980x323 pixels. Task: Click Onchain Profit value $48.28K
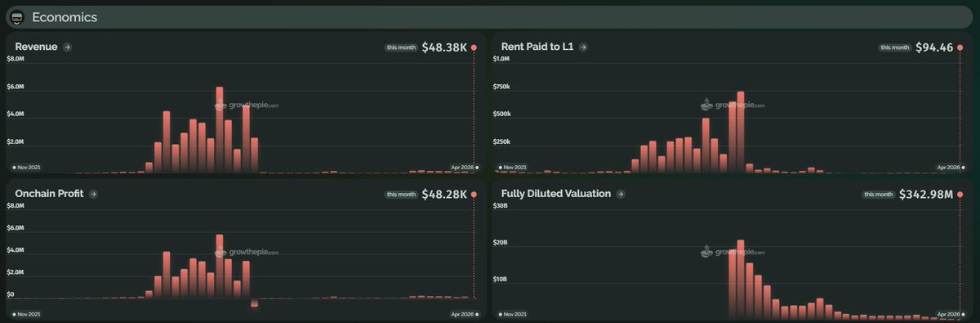click(x=444, y=194)
